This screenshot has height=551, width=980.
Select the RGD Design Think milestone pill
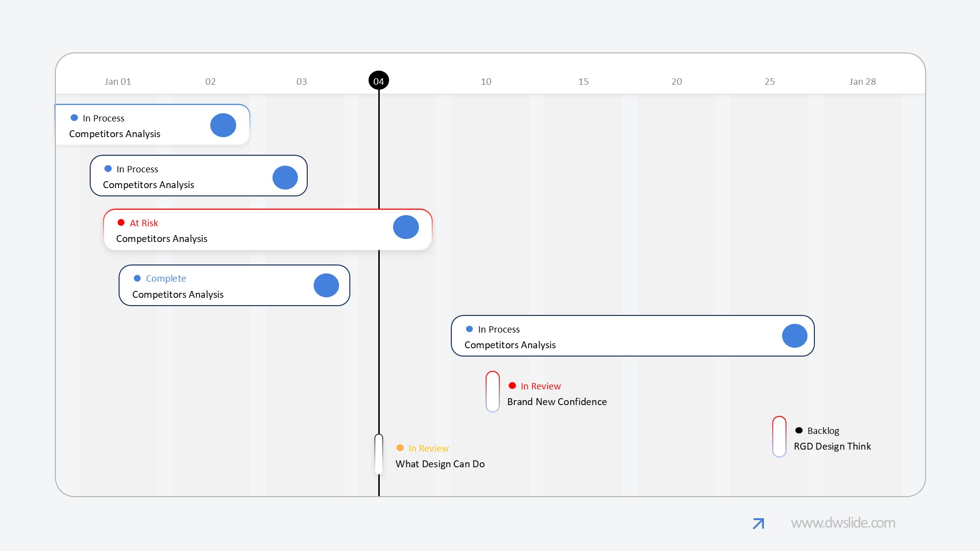[x=779, y=436]
